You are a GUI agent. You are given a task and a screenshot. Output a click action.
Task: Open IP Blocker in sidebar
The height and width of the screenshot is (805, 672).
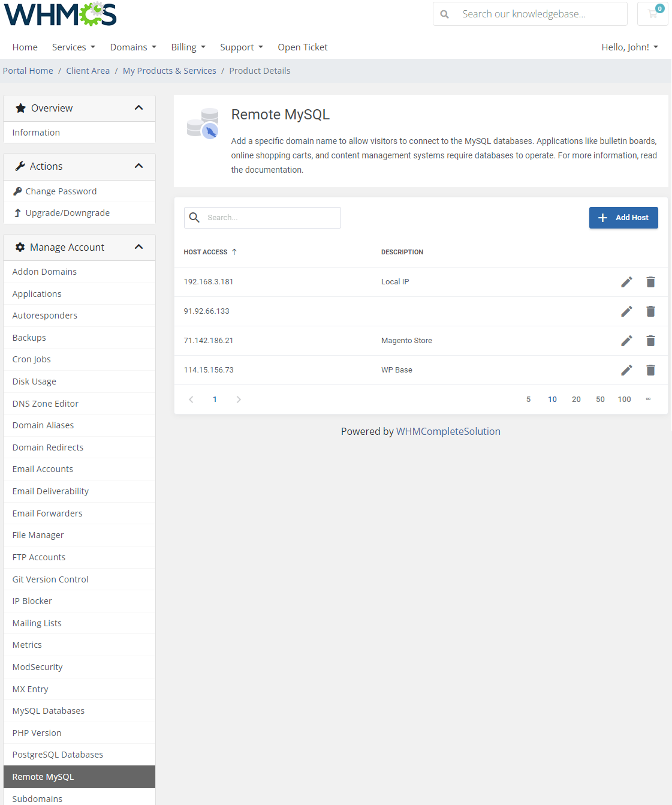[79, 601]
